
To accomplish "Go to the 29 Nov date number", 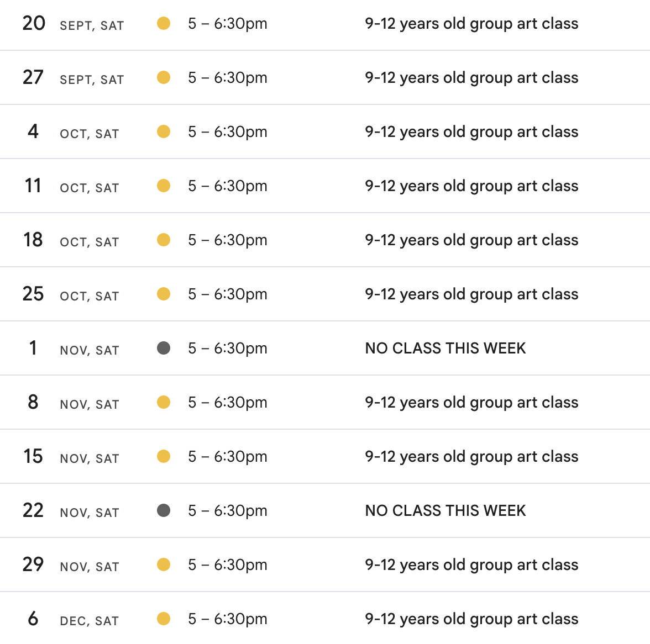I will click(x=33, y=564).
